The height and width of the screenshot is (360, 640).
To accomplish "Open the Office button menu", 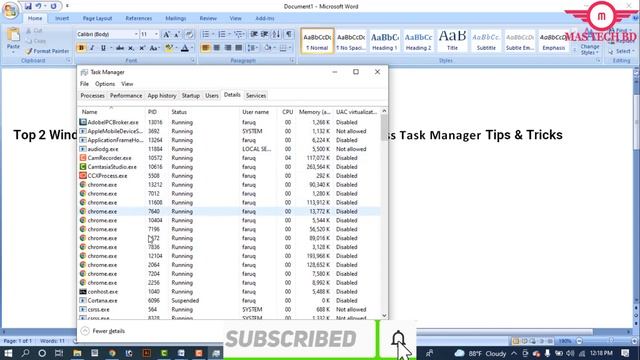I will (10, 10).
